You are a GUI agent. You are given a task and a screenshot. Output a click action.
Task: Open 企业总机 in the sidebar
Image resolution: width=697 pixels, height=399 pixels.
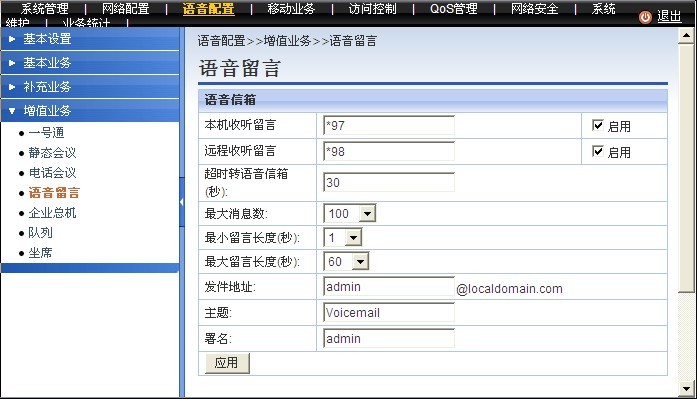tap(52, 213)
